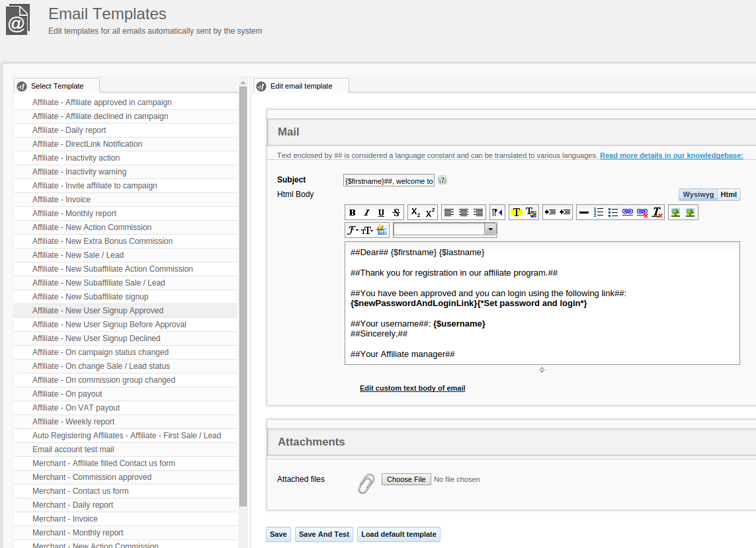Click inside the Html body editor area
Viewport: 756px width, 548px height.
coord(542,303)
